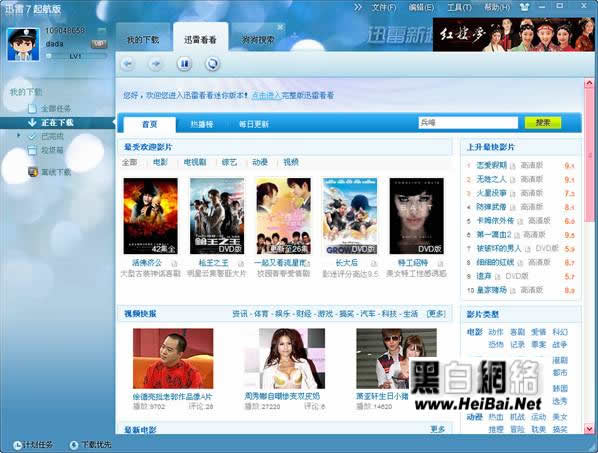The width and height of the screenshot is (598, 453).
Task: Choose the 战争 film genre
Action: point(559,345)
